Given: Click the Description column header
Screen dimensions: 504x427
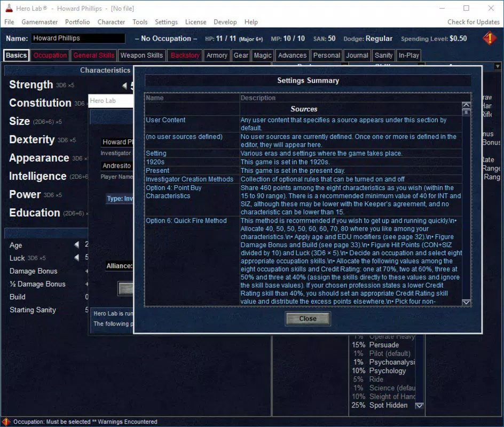Looking at the screenshot, I should pos(258,98).
